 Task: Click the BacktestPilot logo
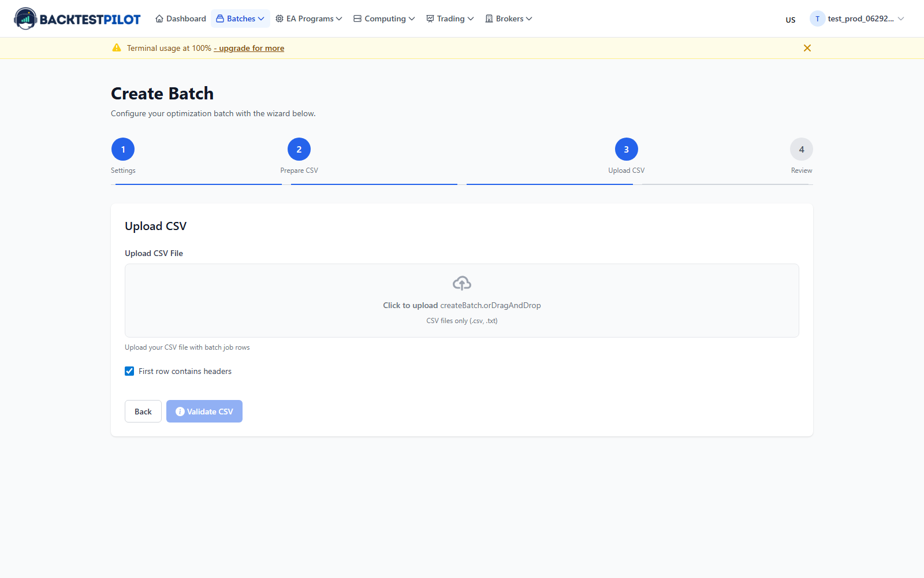click(77, 18)
